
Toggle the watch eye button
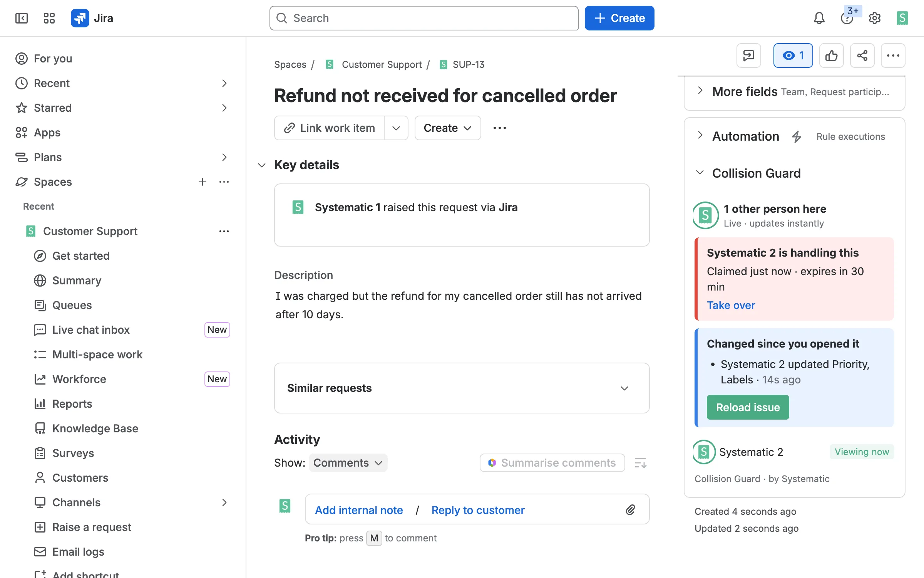(793, 55)
